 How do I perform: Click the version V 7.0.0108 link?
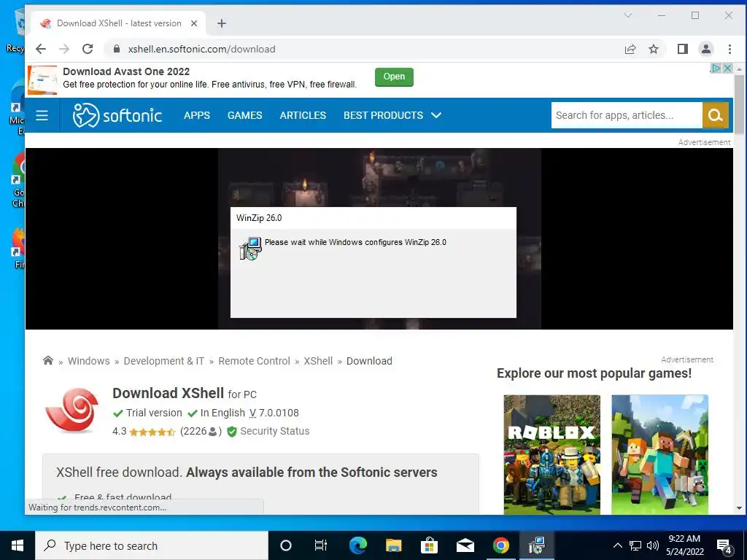click(274, 413)
